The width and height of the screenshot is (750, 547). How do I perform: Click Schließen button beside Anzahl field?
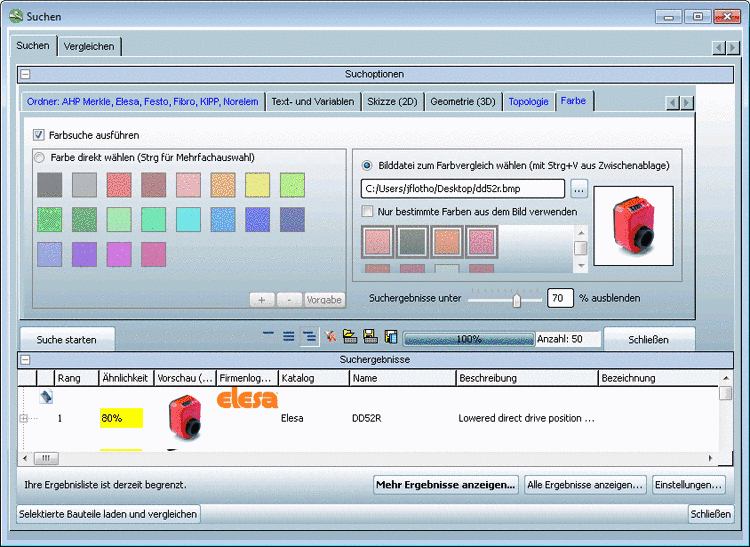649,339
